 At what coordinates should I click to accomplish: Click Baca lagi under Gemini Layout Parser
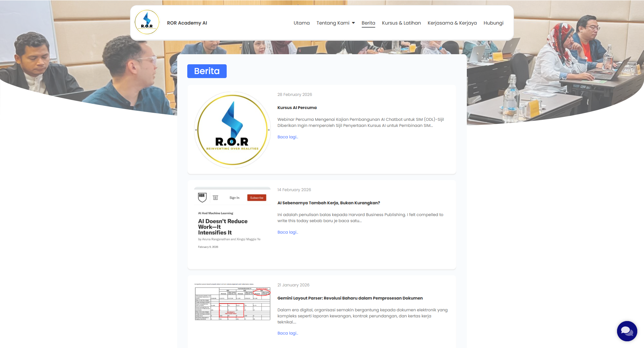(x=288, y=333)
